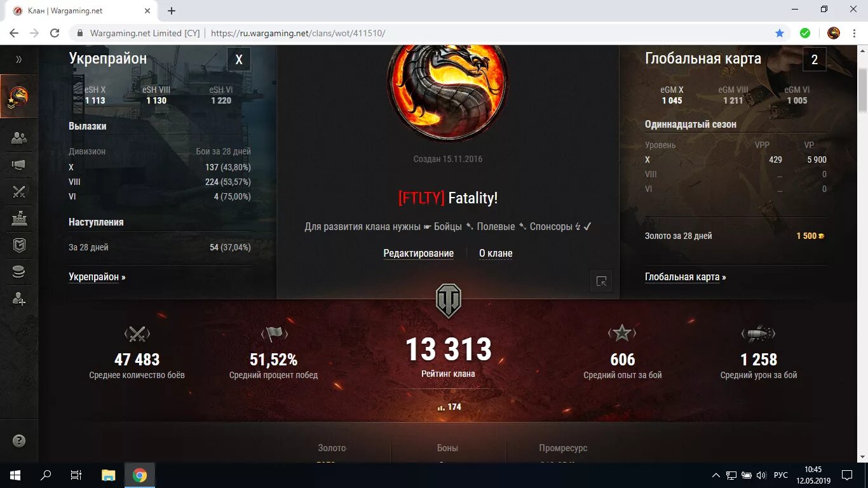
Task: Click the address bar URL
Action: 298,33
